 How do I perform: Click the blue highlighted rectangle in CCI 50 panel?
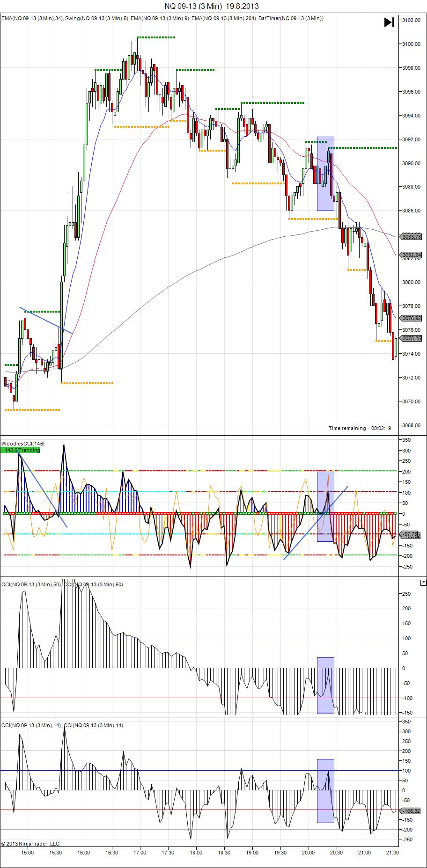[x=325, y=686]
